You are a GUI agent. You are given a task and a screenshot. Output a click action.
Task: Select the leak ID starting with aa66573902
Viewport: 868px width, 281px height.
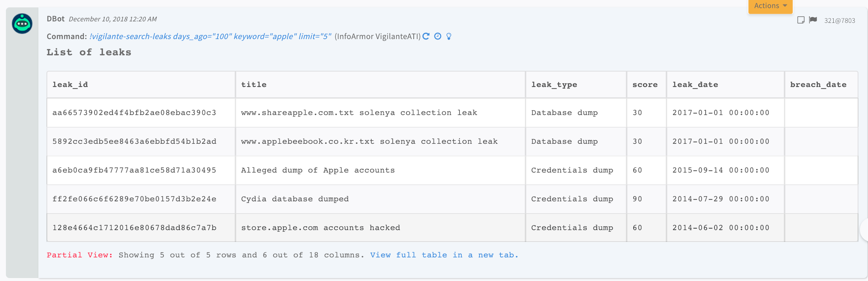tap(134, 112)
